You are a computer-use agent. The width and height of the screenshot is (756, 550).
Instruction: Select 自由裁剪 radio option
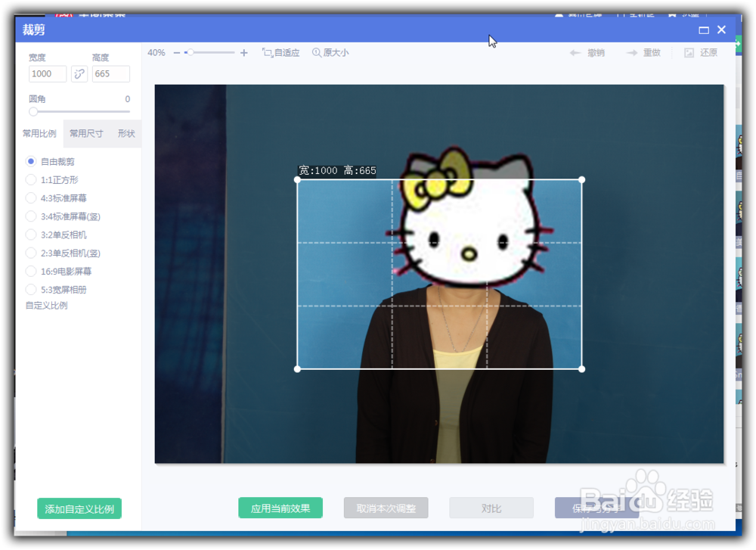[31, 161]
